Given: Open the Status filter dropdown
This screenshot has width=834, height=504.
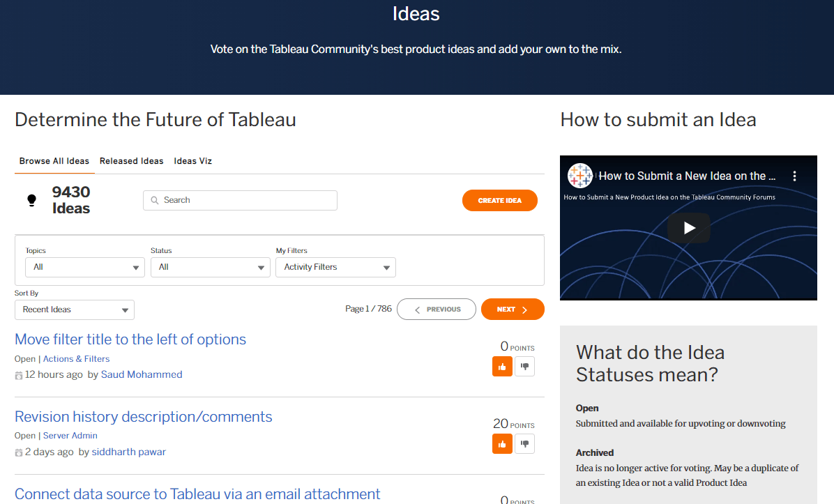Looking at the screenshot, I should (210, 267).
